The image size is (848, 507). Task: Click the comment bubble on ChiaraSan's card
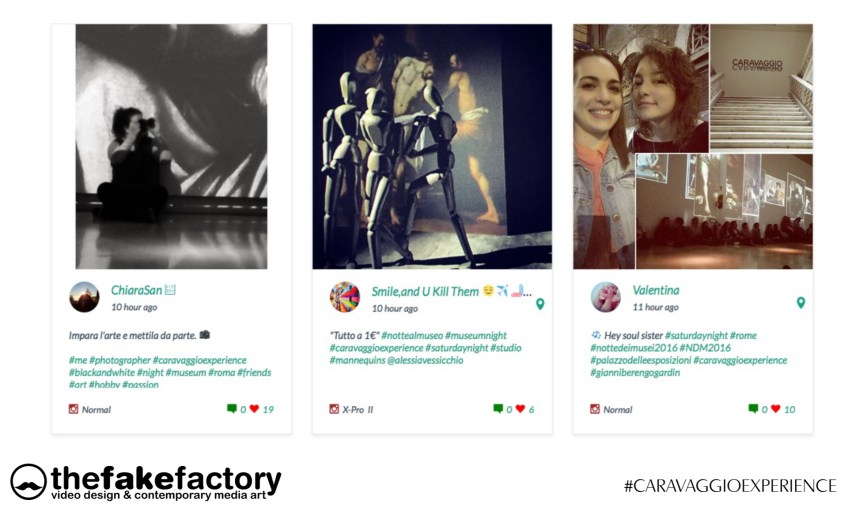coord(231,409)
